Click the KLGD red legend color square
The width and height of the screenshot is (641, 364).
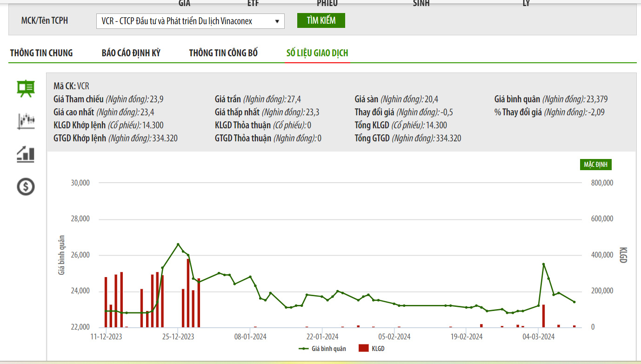(x=364, y=348)
